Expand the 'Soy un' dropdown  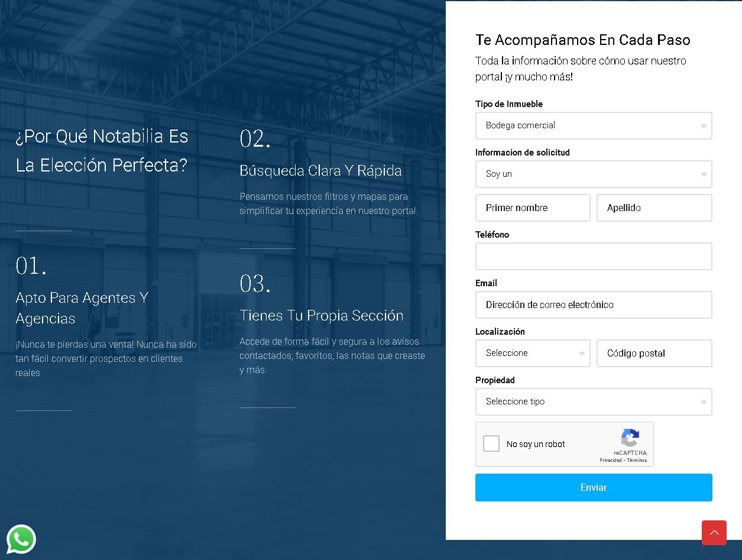594,174
